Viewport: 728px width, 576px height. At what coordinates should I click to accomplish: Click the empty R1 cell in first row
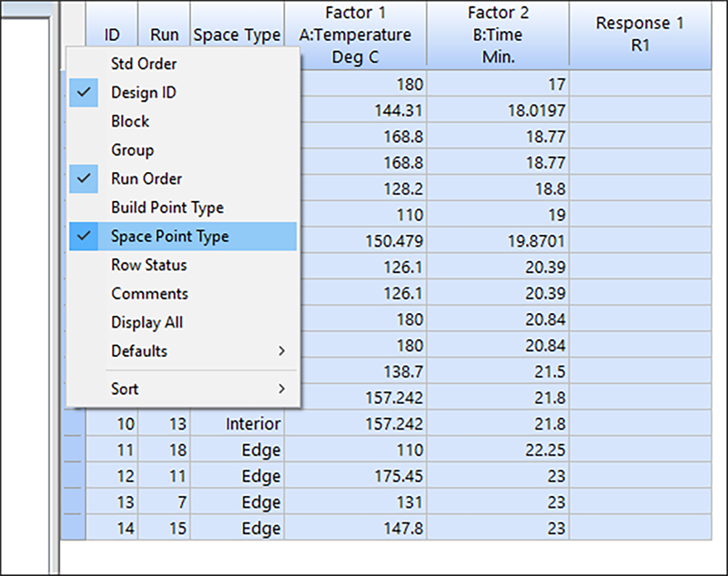pyautogui.click(x=639, y=84)
